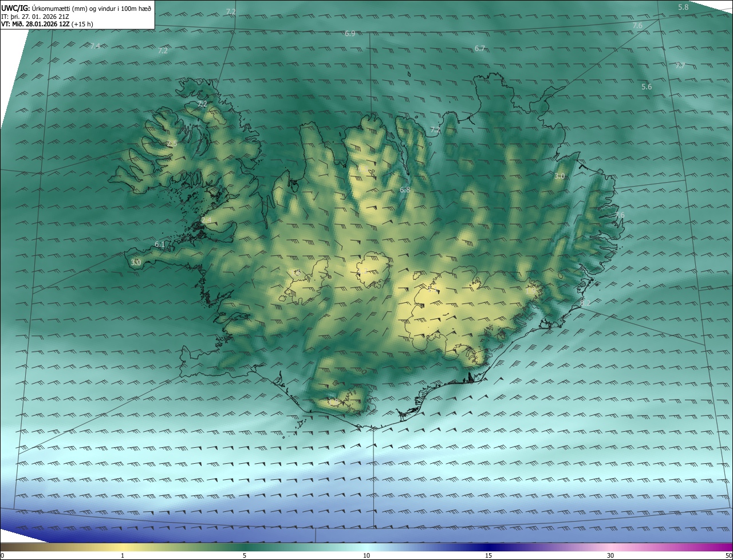Click the 3.0 value on Snæfellsnes peninsula tip
The width and height of the screenshot is (733, 560).
pos(136,262)
